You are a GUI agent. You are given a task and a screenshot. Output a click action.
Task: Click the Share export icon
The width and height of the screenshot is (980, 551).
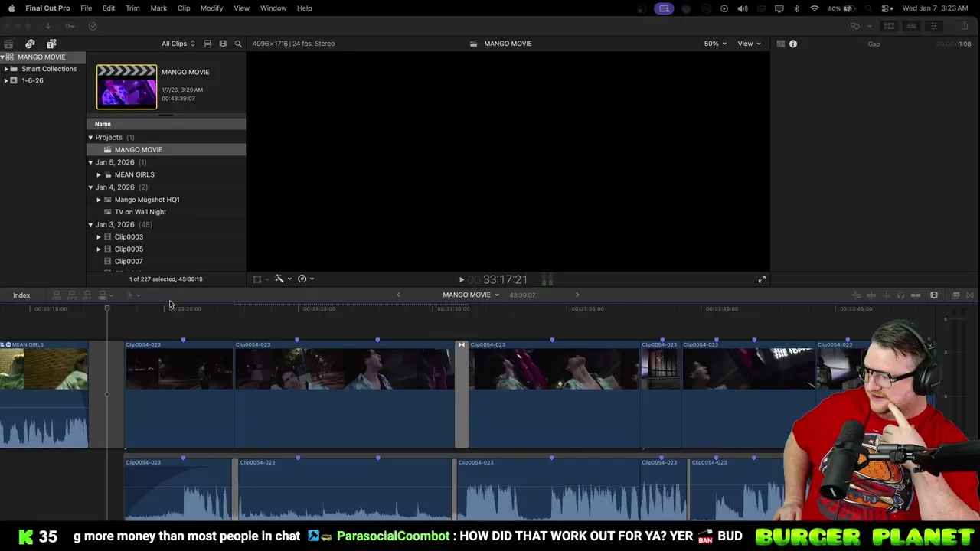[x=964, y=26]
